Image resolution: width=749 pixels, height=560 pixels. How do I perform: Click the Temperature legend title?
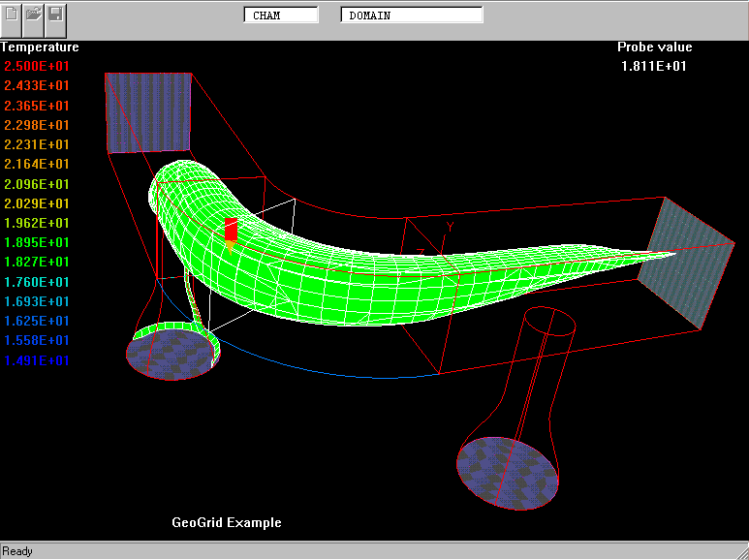point(40,47)
